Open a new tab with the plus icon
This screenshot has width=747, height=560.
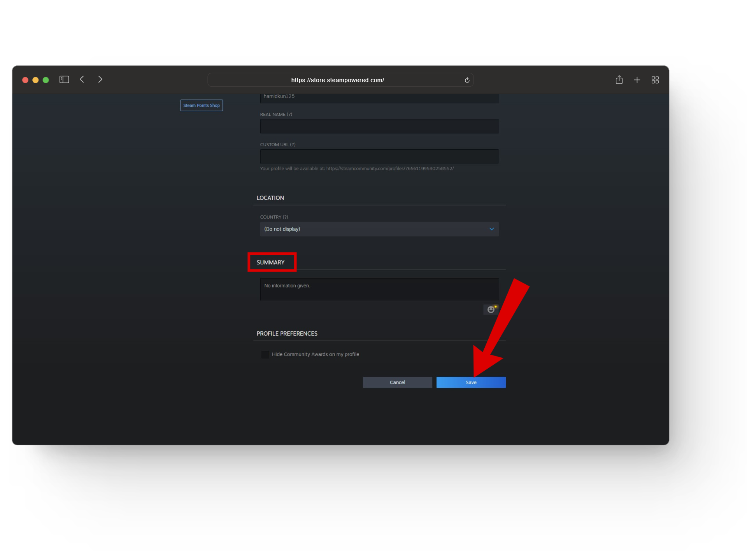(x=637, y=80)
